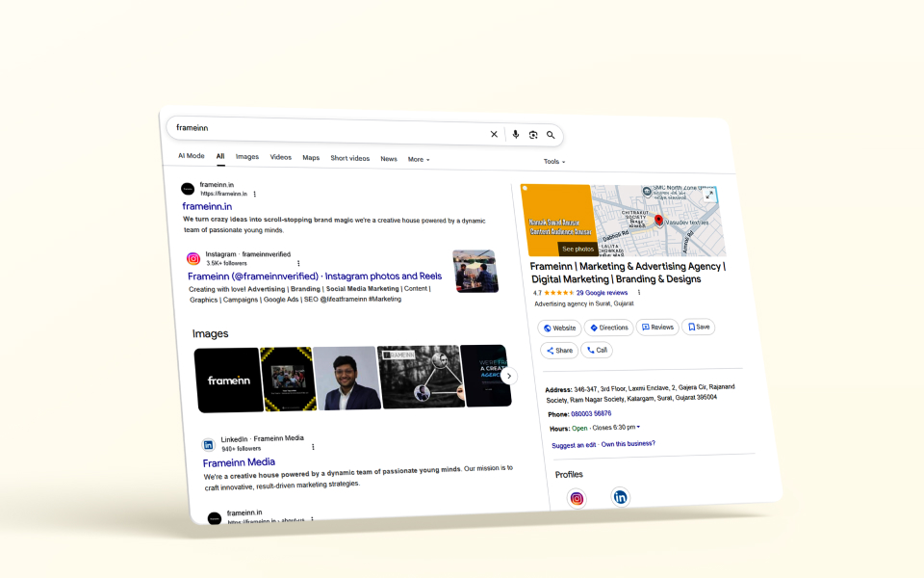Switch to the AI Mode tab
Image resolution: width=924 pixels, height=578 pixels.
[x=191, y=155]
